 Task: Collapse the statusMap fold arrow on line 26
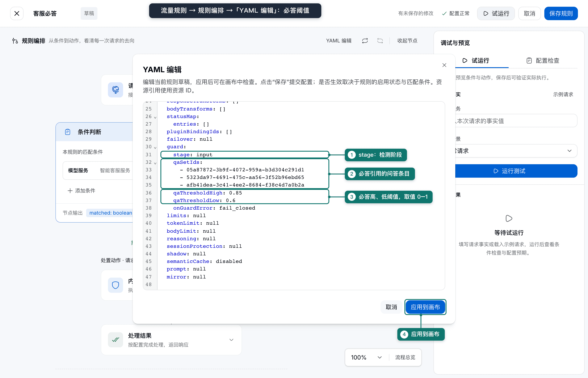pyautogui.click(x=155, y=117)
